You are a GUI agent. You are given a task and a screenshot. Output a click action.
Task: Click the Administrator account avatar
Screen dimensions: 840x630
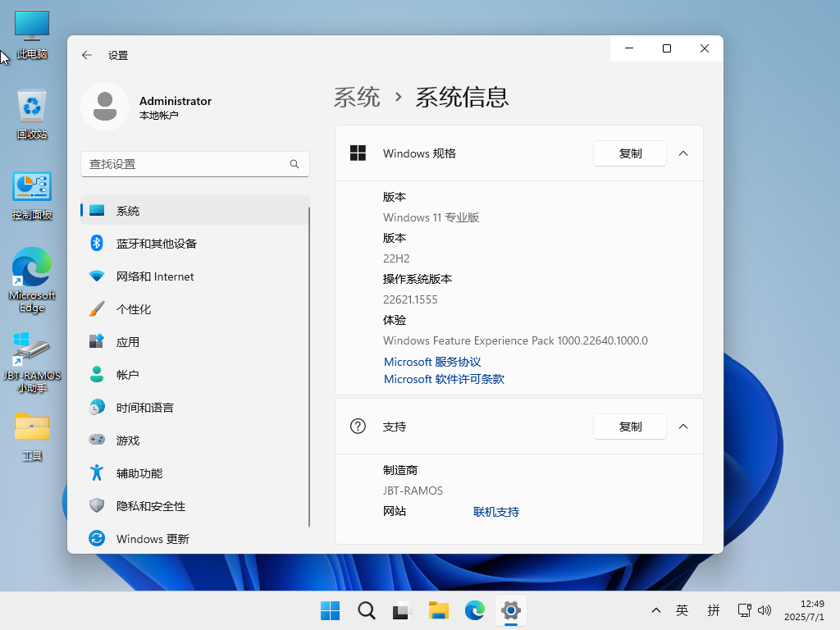point(105,107)
